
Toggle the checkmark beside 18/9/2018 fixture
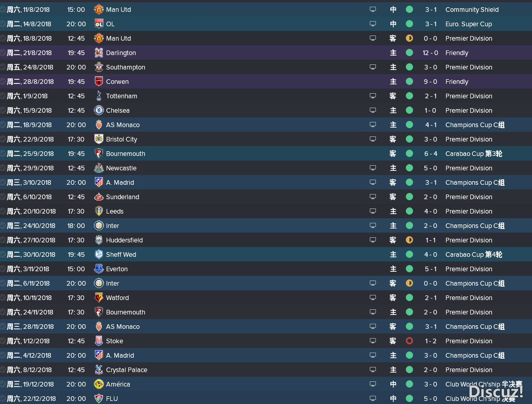tap(3, 125)
